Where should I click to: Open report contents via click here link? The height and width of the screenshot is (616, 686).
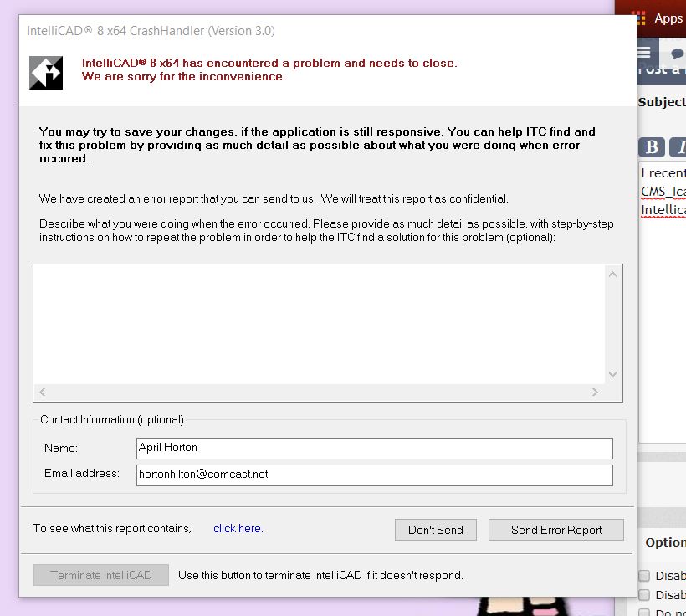238,528
